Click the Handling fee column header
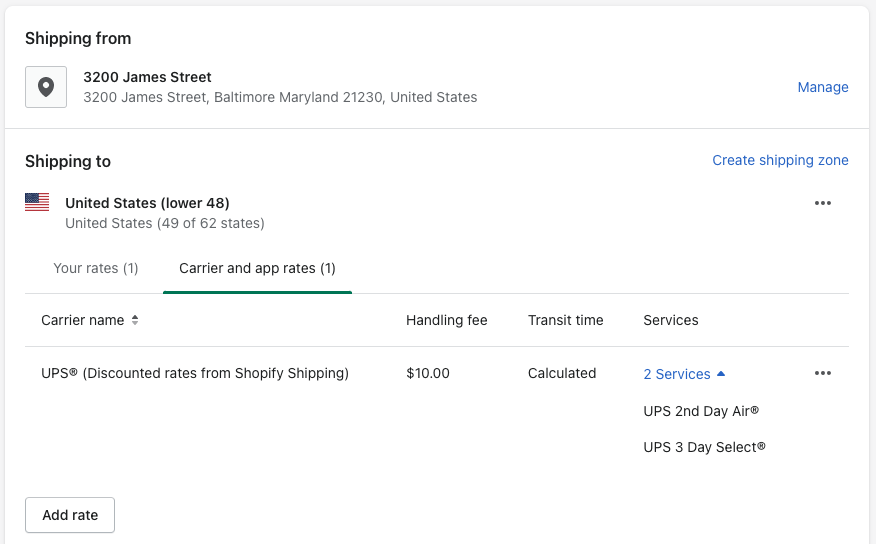The width and height of the screenshot is (876, 544). coord(446,321)
